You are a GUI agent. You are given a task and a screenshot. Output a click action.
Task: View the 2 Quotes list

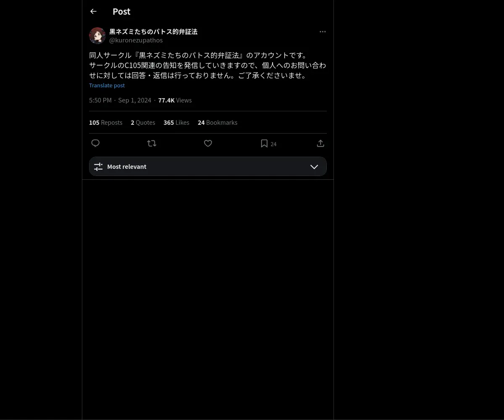[x=143, y=123]
